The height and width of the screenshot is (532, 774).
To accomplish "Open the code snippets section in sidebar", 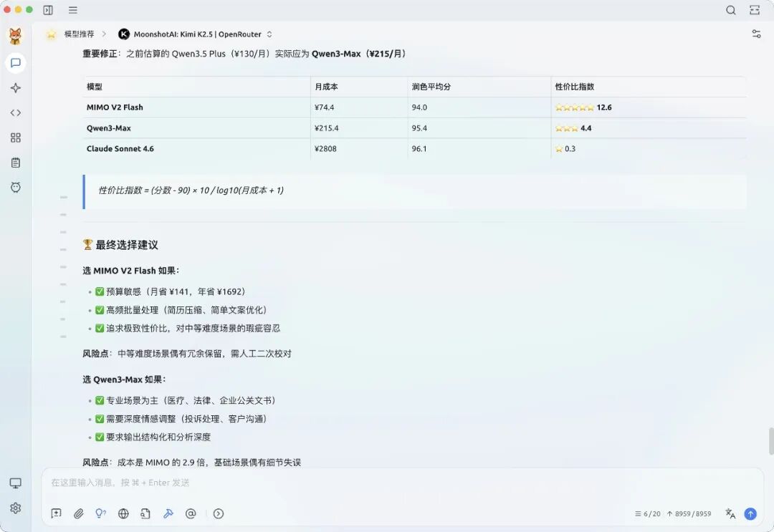I will pos(16,112).
